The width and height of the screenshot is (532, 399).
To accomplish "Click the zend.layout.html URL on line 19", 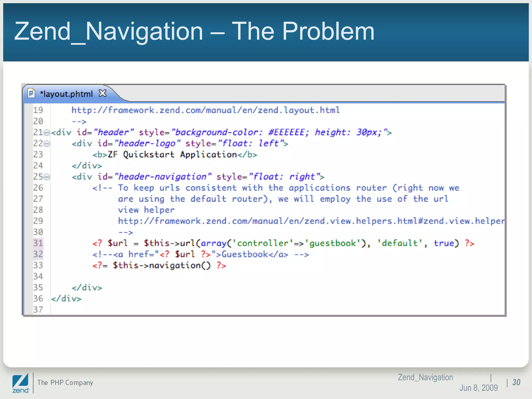I will pyautogui.click(x=205, y=110).
